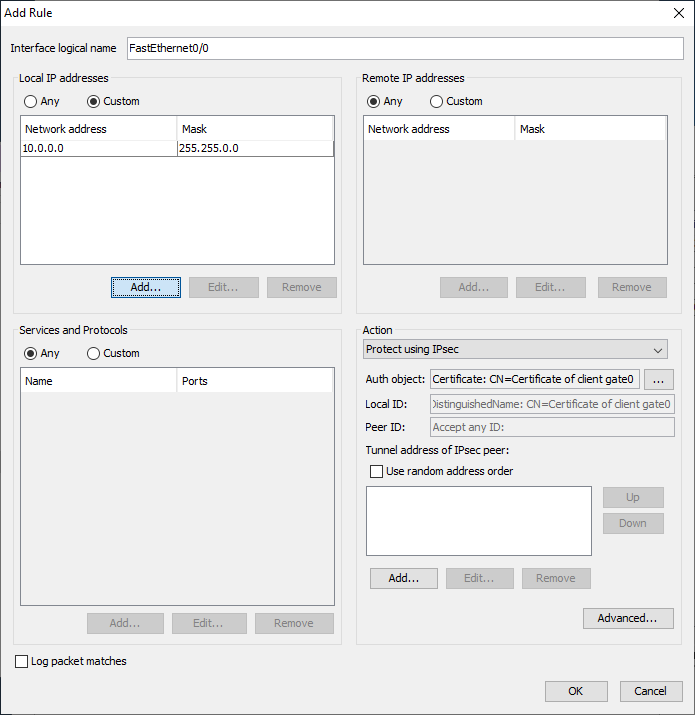695x715 pixels.
Task: Click disabled Add under Remote IP addresses
Action: point(474,287)
